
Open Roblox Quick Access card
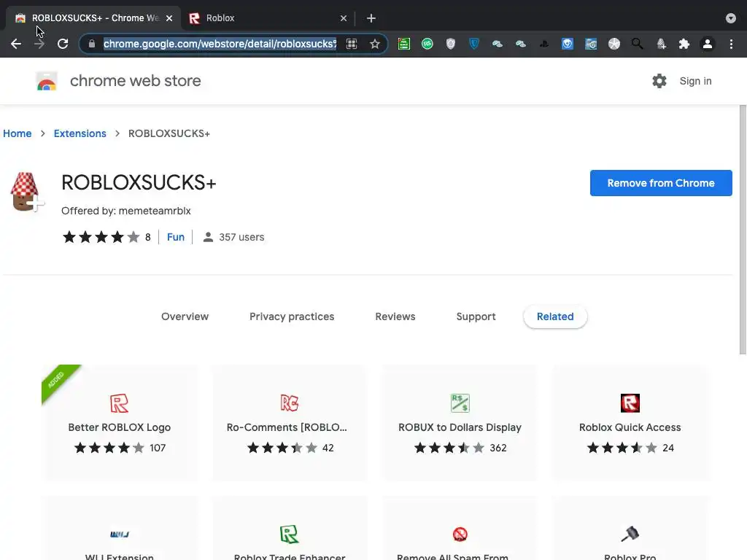tap(630, 423)
